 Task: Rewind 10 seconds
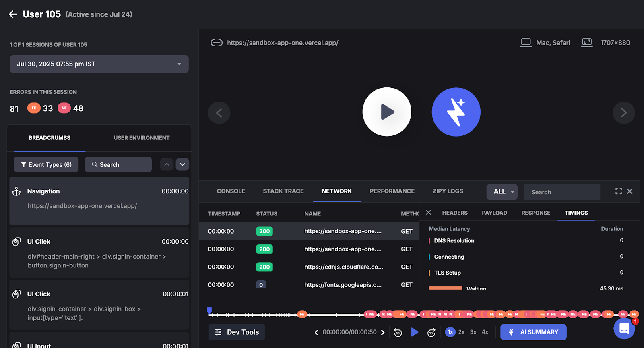(398, 332)
